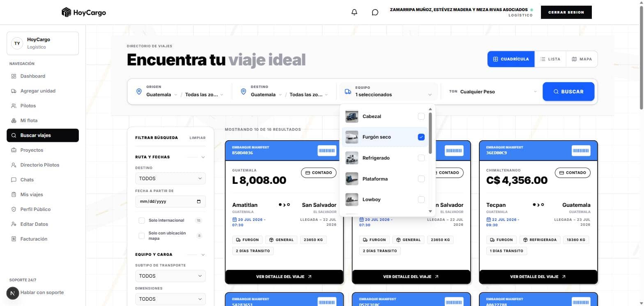Image resolution: width=644 pixels, height=306 pixels.
Task: Collapse the Equipo 1 seleccionados dropdown
Action: [388, 91]
